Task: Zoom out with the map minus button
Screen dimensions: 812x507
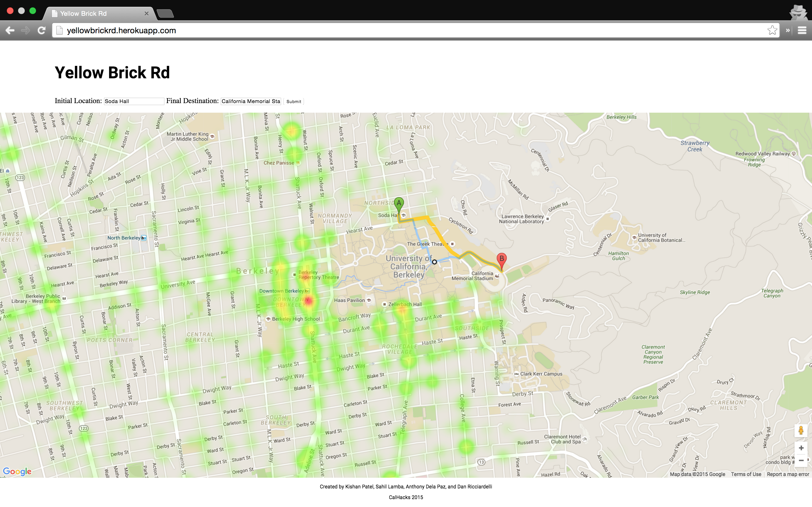Action: click(801, 461)
